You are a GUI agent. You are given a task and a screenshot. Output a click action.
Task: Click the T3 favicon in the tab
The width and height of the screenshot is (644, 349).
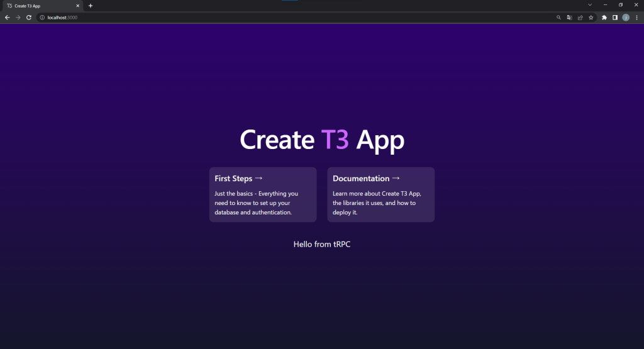pyautogui.click(x=9, y=6)
